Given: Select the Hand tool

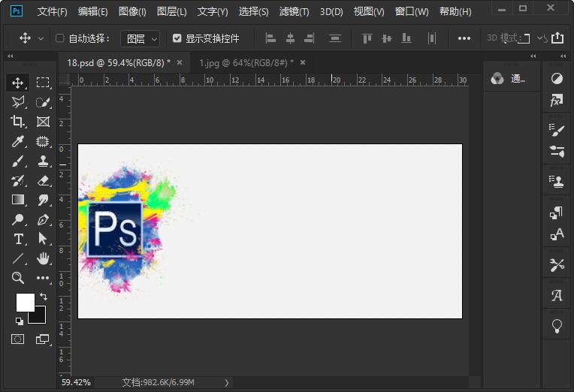Looking at the screenshot, I should click(43, 259).
